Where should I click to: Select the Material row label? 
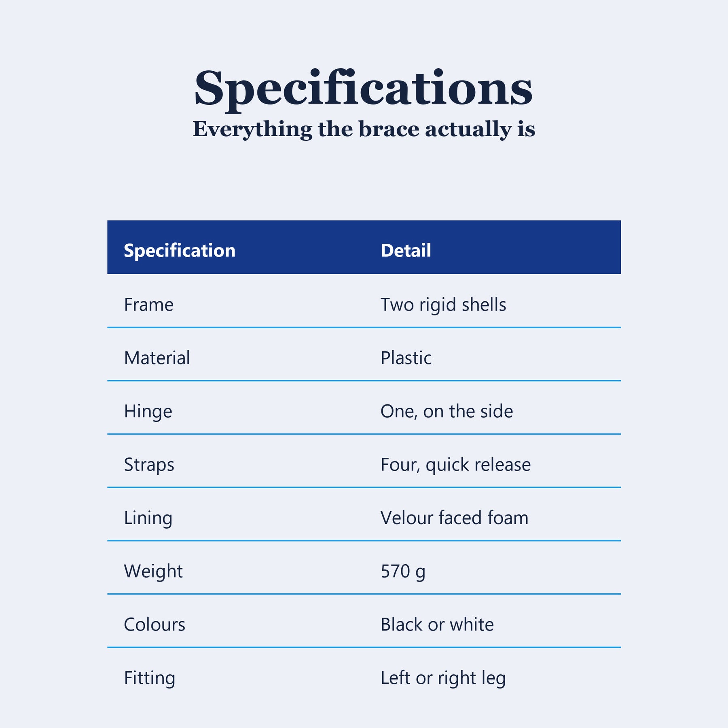tap(157, 358)
